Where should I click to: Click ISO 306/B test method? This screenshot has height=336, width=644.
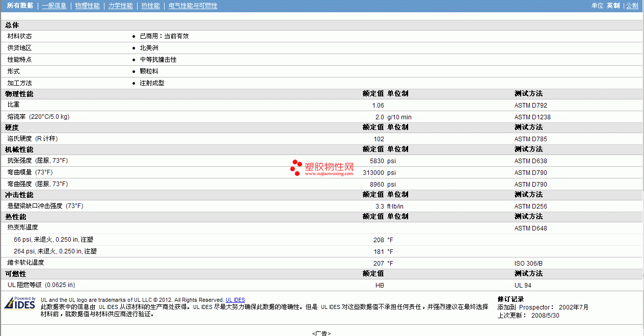(528, 264)
